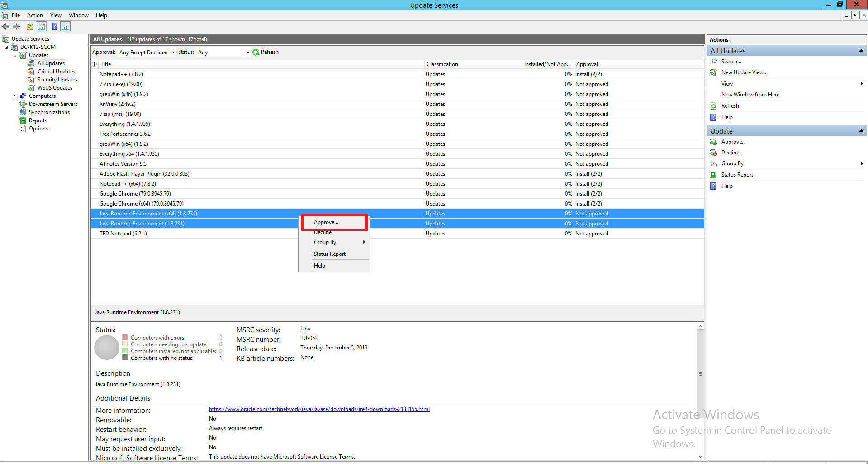Collapse the Update actions section
This screenshot has width=868, height=464.
coord(860,131)
